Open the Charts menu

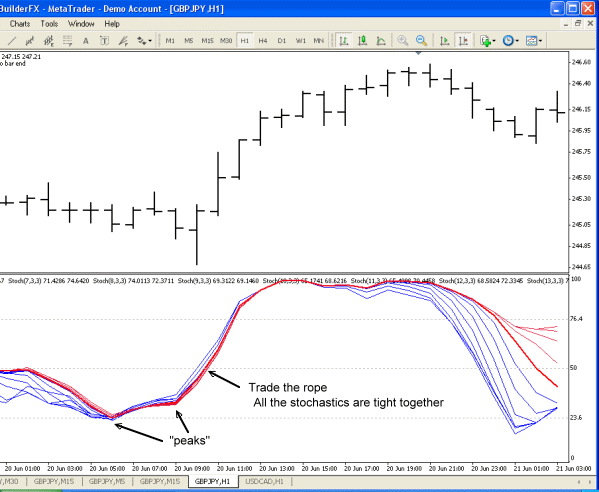click(x=20, y=24)
